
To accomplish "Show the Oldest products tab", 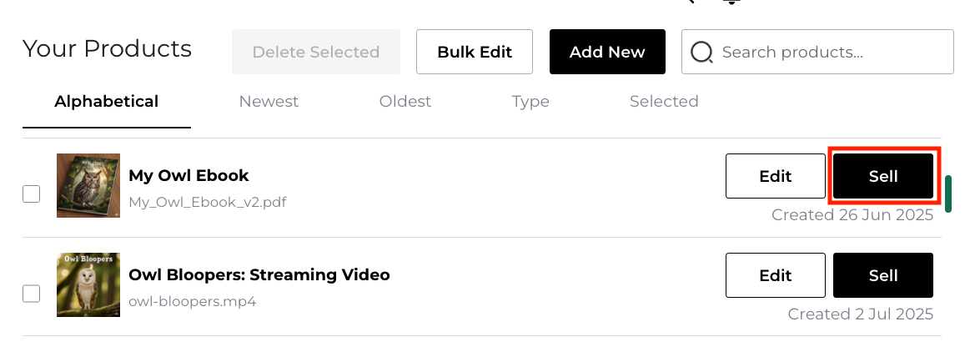I will point(405,102).
